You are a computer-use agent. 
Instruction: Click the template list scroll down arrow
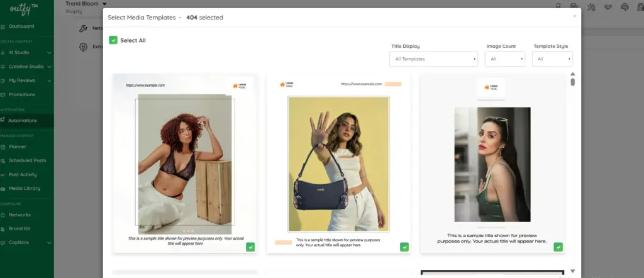click(572, 271)
